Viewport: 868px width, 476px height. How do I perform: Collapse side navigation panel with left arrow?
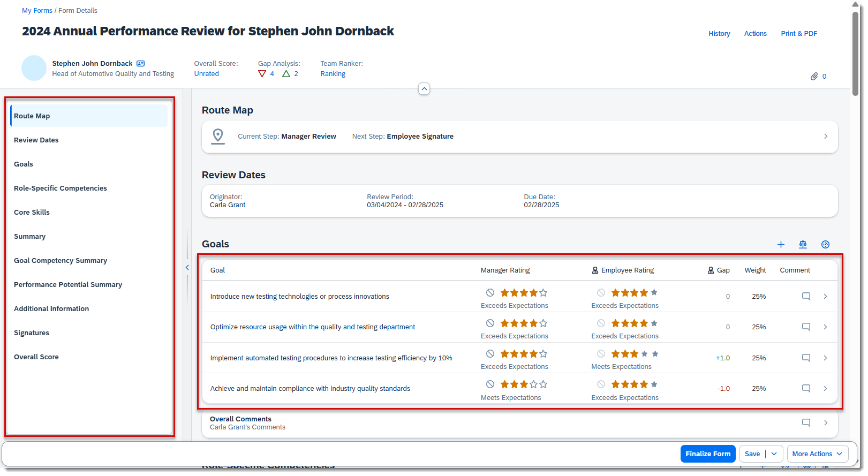coord(187,268)
